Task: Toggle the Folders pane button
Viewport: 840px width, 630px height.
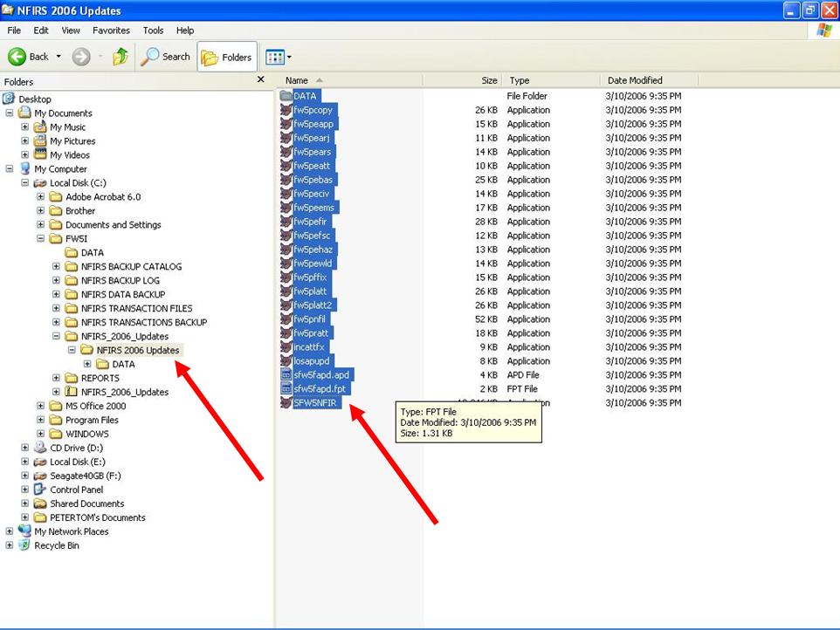Action: (227, 57)
